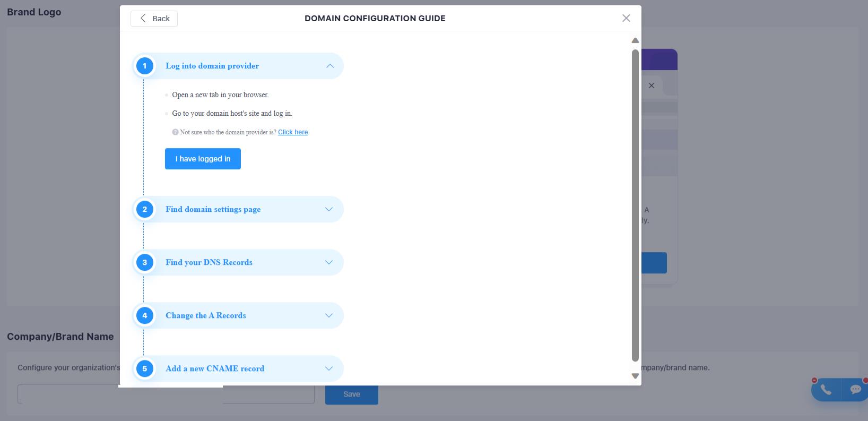
Task: Click the Company/Brand Name heading
Action: click(x=60, y=337)
